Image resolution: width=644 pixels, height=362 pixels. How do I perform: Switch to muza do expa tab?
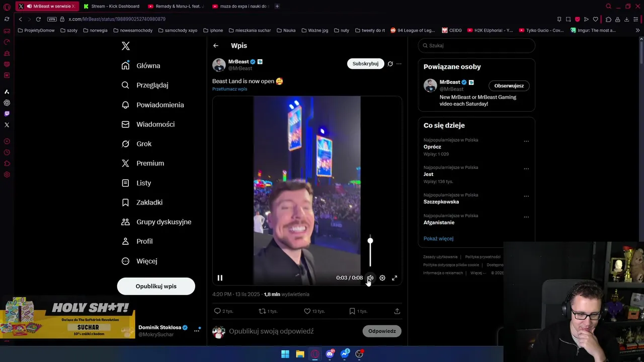pyautogui.click(x=240, y=6)
